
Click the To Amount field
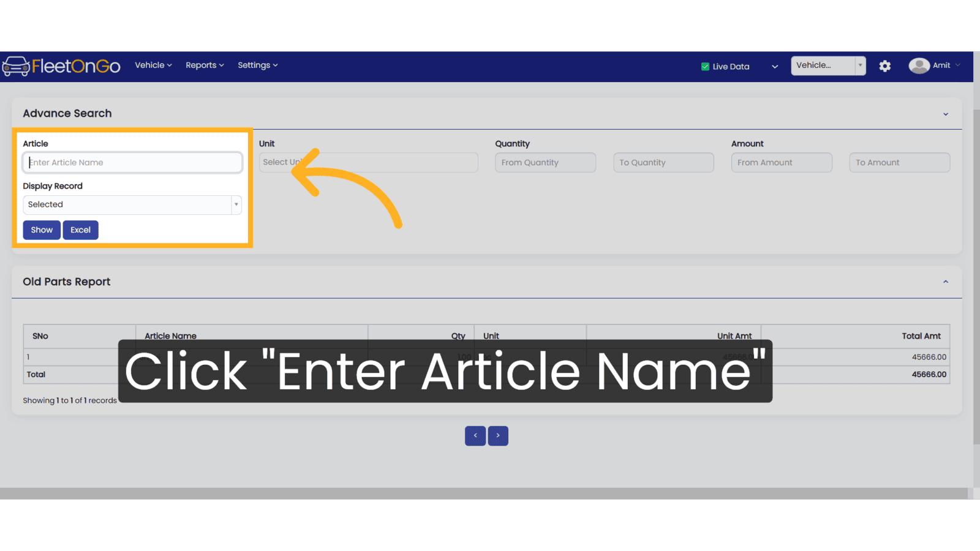899,162
